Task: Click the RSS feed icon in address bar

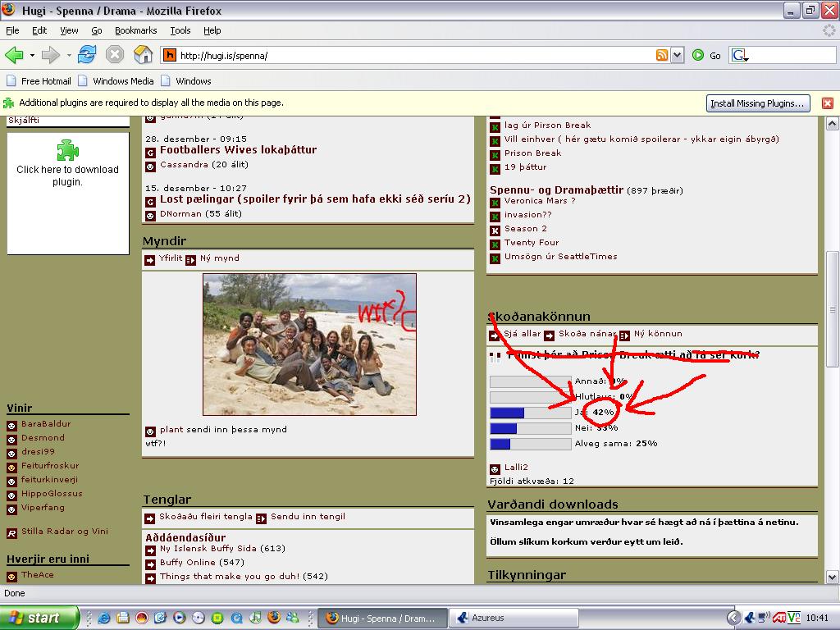Action: (662, 55)
